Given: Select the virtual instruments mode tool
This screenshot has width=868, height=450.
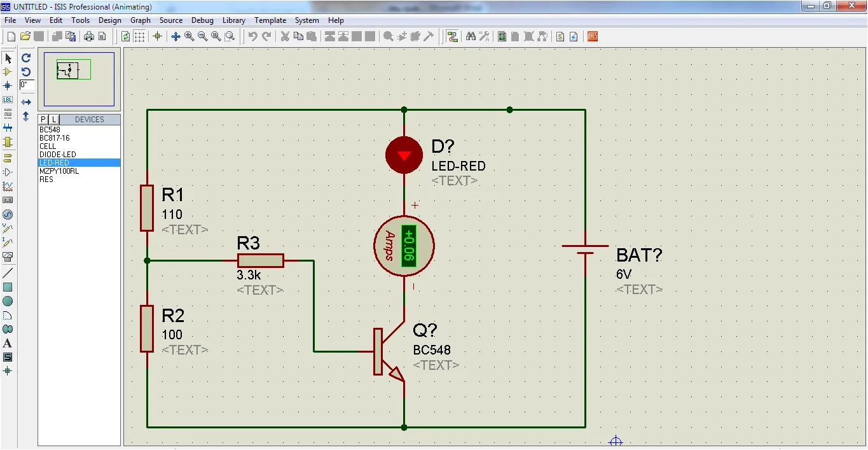Looking at the screenshot, I should click(x=8, y=257).
